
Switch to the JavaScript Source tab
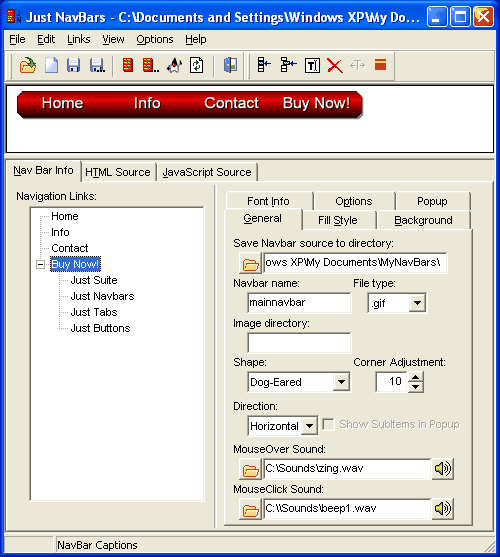(207, 172)
